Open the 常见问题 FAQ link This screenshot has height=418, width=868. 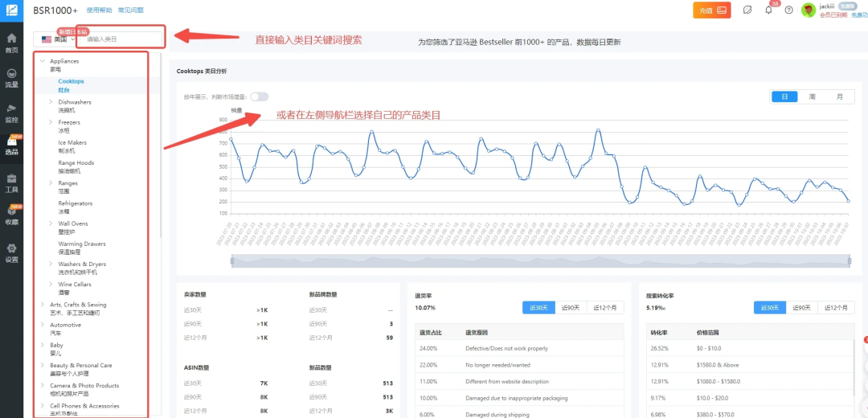point(131,10)
